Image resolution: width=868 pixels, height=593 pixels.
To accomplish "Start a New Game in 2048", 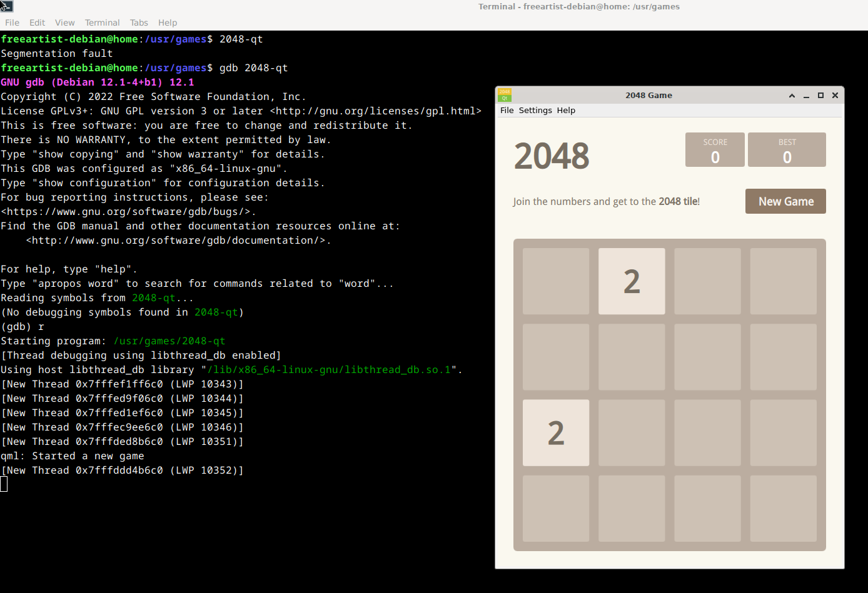I will pos(785,201).
